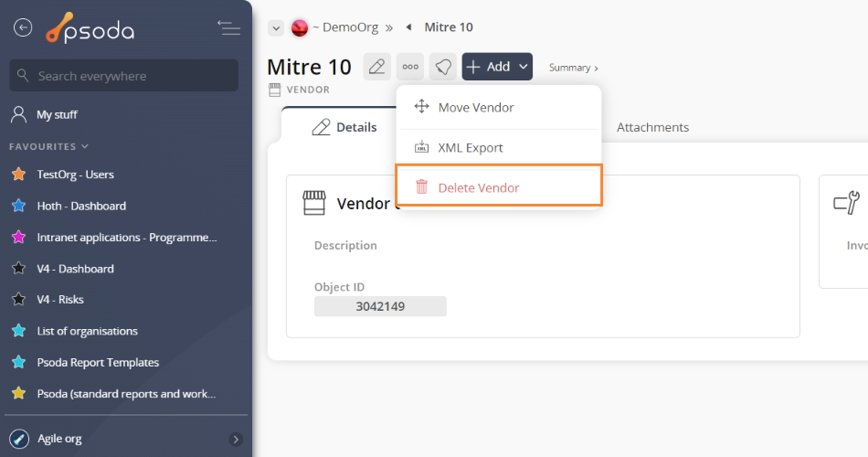The height and width of the screenshot is (457, 868).
Task: Switch to the Attachments tab
Action: 652,127
